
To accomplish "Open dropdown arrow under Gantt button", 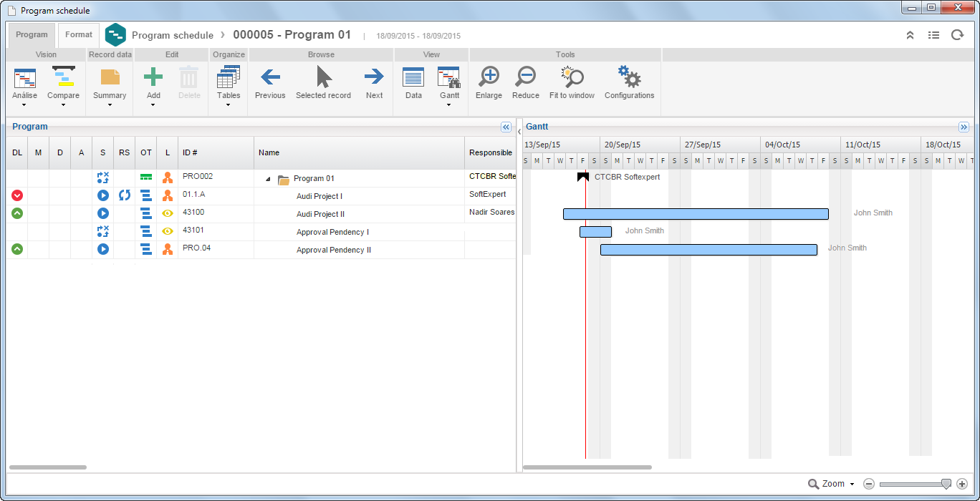I will (449, 105).
